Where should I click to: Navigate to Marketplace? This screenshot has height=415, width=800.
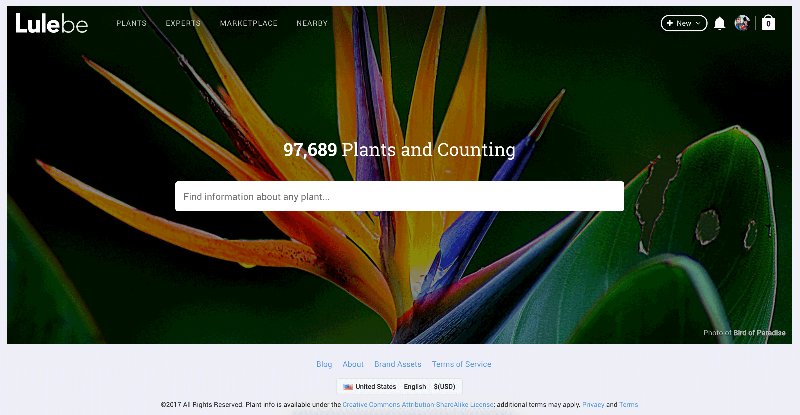[x=249, y=23]
